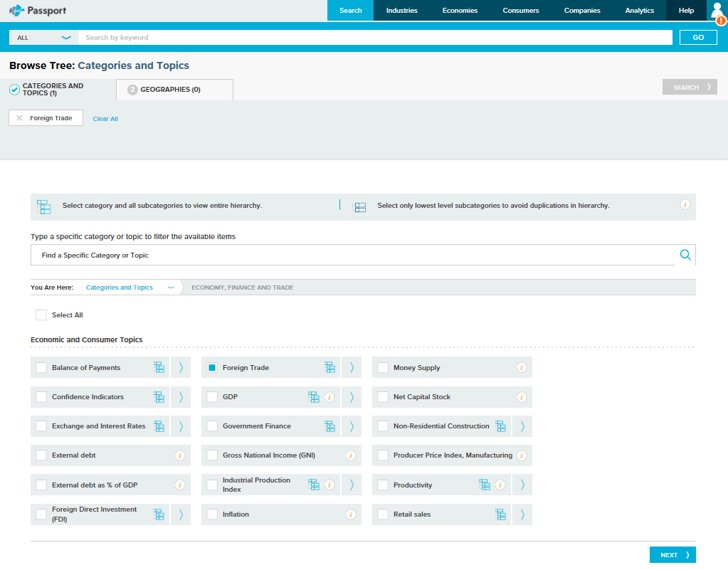Expand Categories and Topics breadcrumb dropdown
Image resolution: width=728 pixels, height=570 pixels.
[x=170, y=287]
